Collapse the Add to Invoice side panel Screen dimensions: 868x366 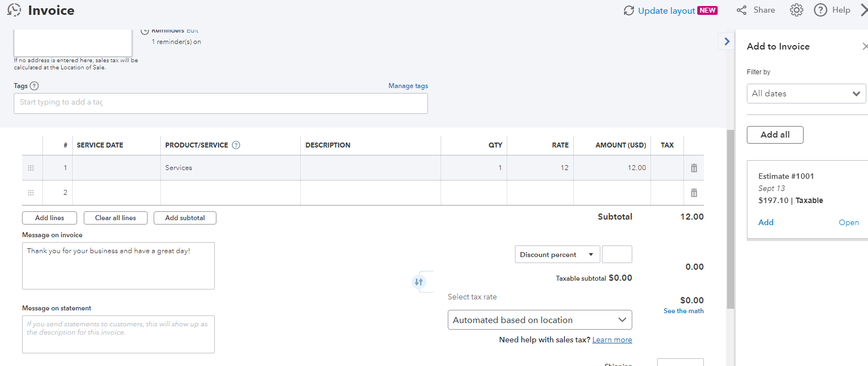coord(726,41)
